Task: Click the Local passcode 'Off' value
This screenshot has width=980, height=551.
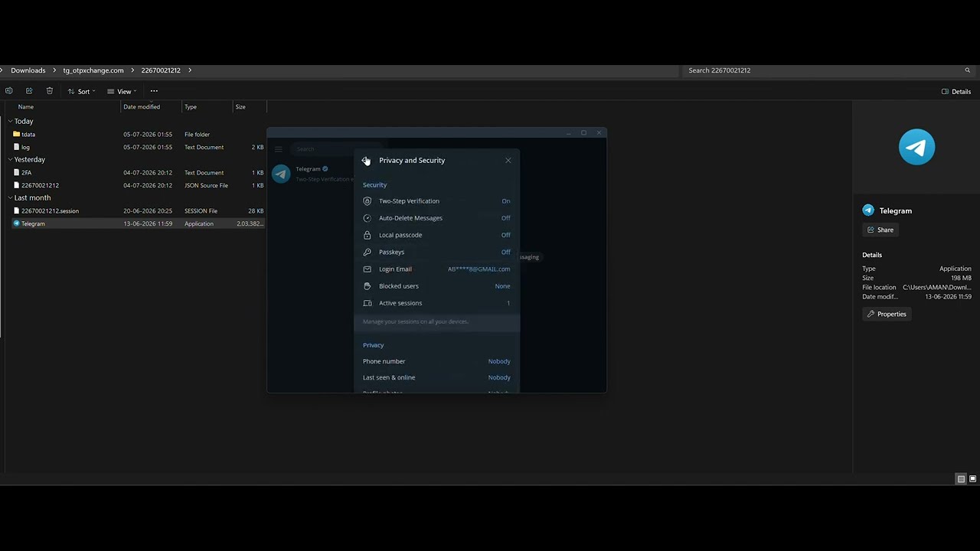Action: (x=506, y=235)
